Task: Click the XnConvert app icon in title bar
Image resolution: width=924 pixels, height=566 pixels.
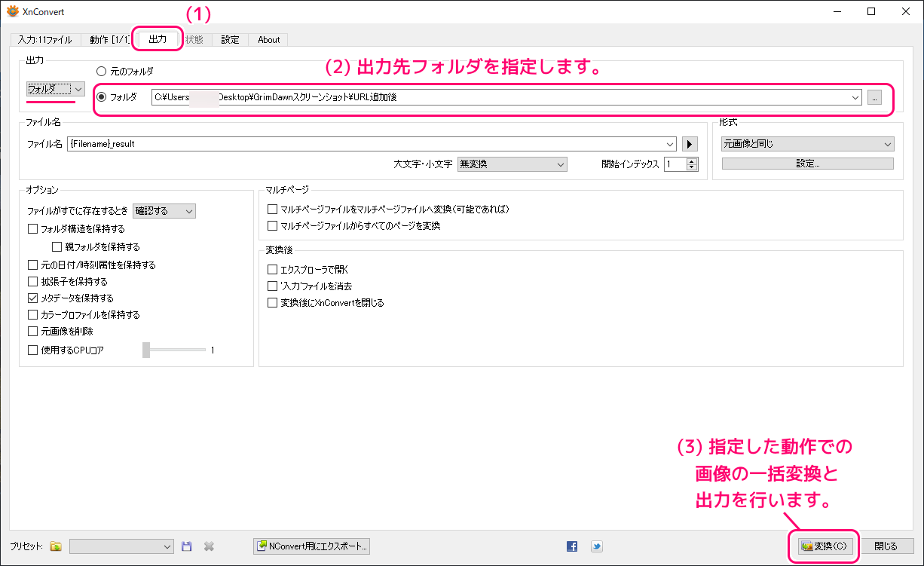Action: (12, 11)
